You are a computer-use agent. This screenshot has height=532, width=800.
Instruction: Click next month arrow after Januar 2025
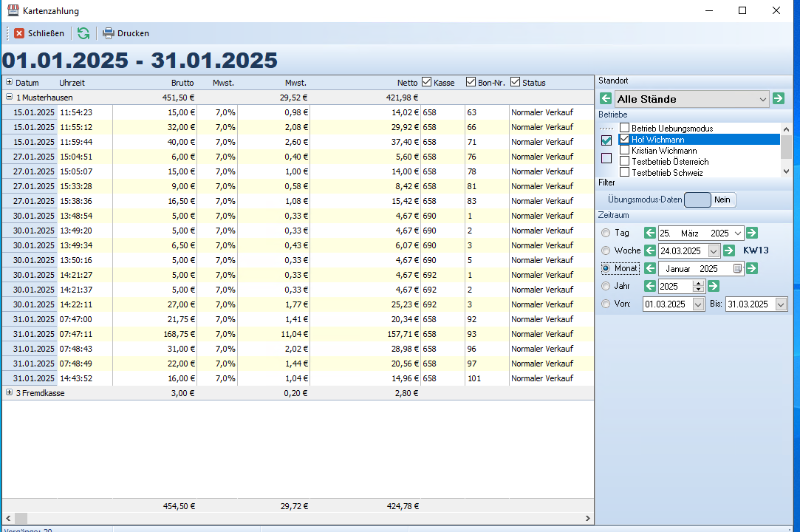(752, 268)
